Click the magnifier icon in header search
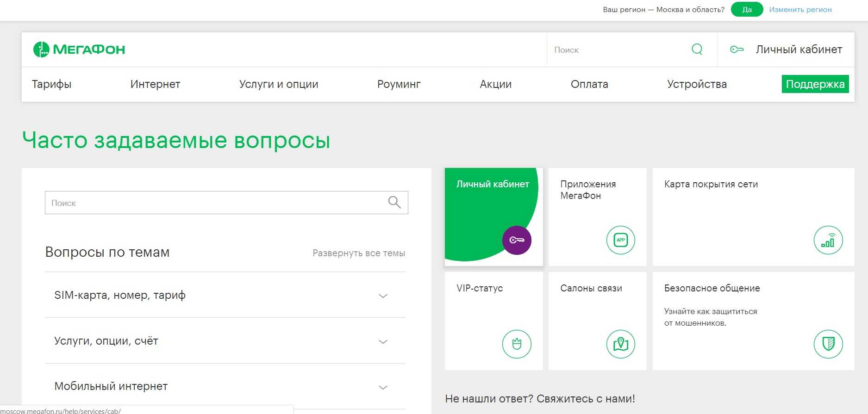Image resolution: width=868 pixels, height=414 pixels. tap(697, 49)
